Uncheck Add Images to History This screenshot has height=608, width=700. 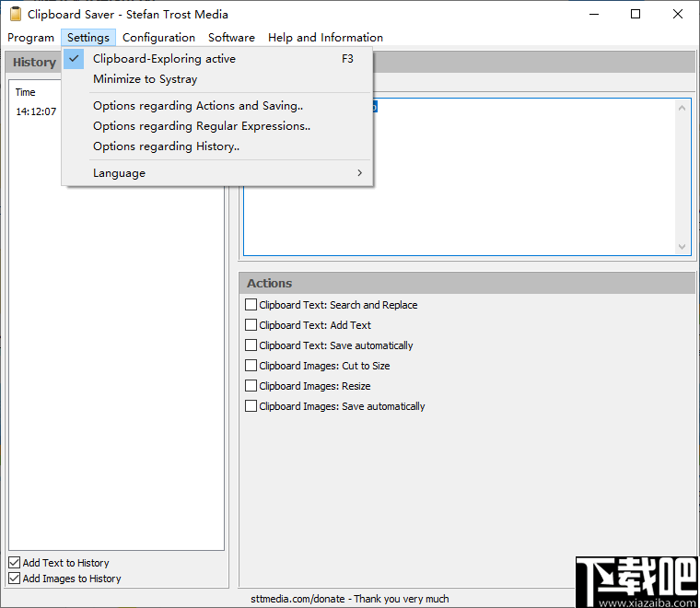click(x=15, y=579)
